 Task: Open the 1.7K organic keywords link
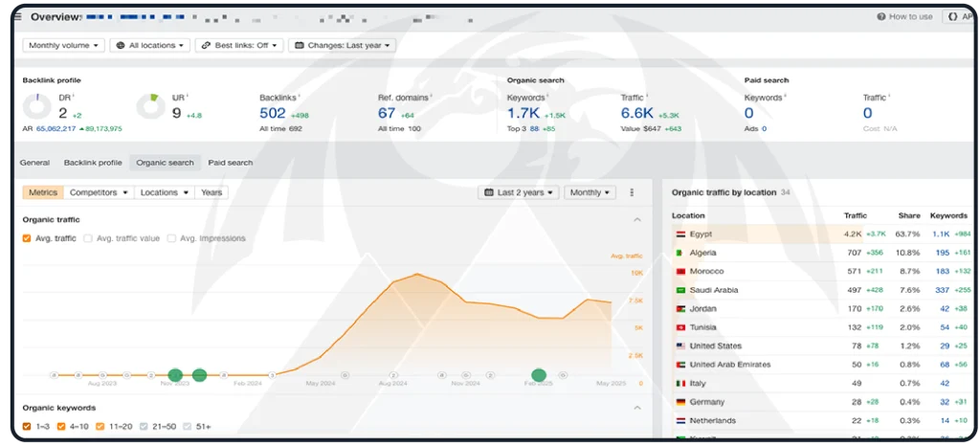524,113
